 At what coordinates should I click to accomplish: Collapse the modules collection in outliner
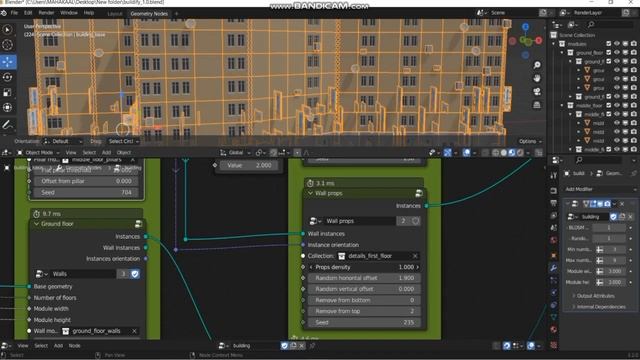[554, 44]
